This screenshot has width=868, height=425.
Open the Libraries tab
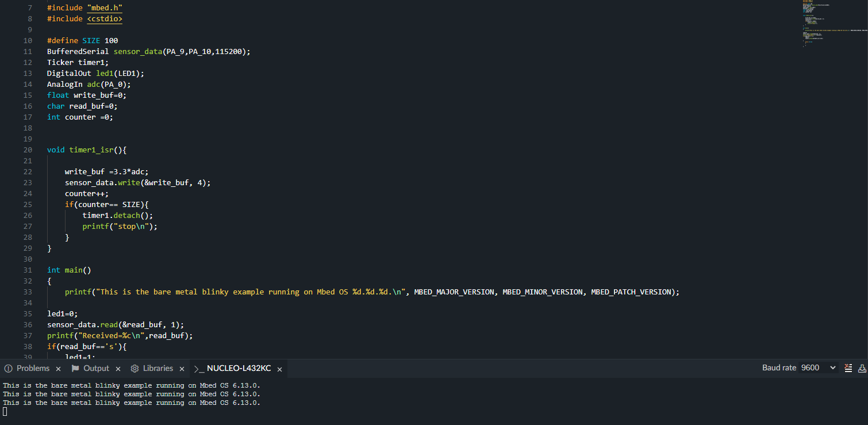158,368
